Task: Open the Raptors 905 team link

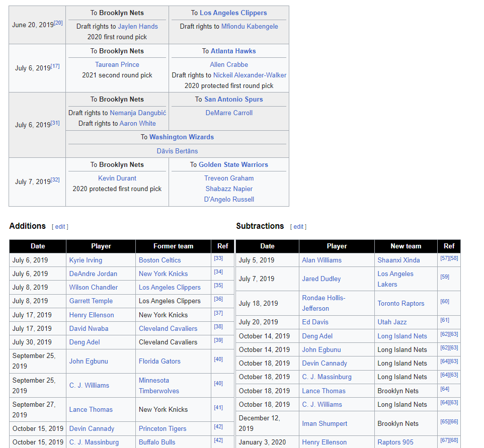Action: point(395,442)
